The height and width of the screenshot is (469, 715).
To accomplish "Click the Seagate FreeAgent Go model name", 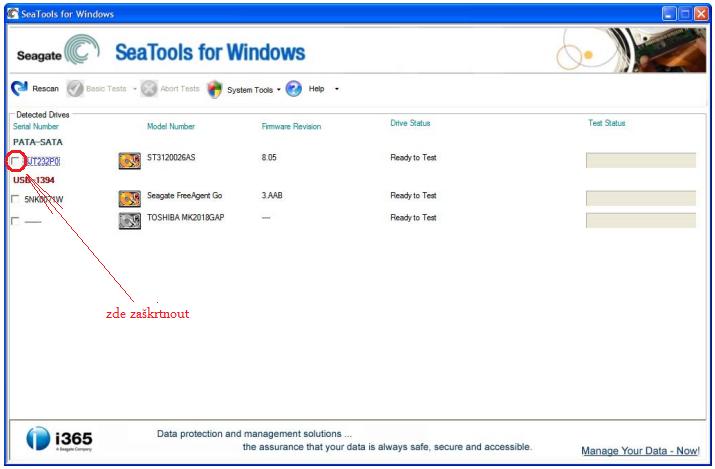I will (x=185, y=196).
